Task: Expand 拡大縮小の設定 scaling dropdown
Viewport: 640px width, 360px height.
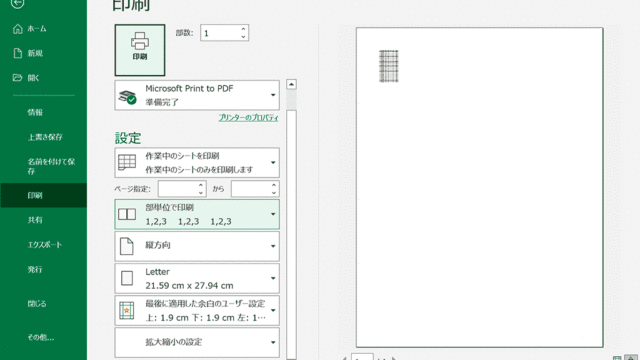Action: [x=197, y=342]
